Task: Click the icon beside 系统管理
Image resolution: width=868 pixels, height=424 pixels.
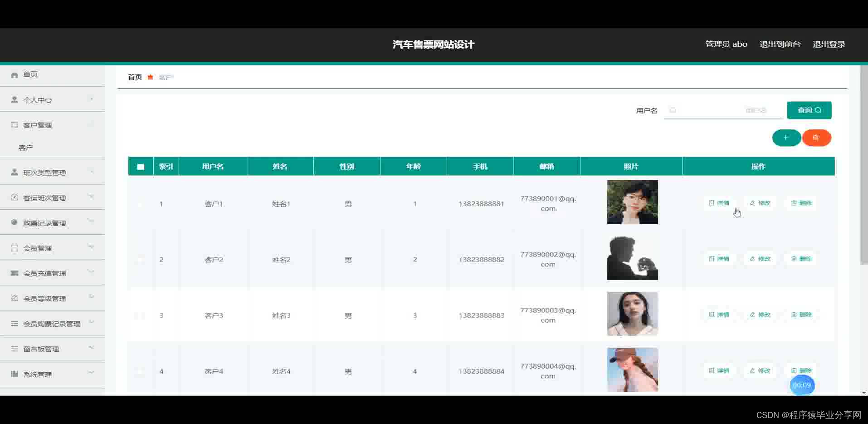Action: click(15, 374)
